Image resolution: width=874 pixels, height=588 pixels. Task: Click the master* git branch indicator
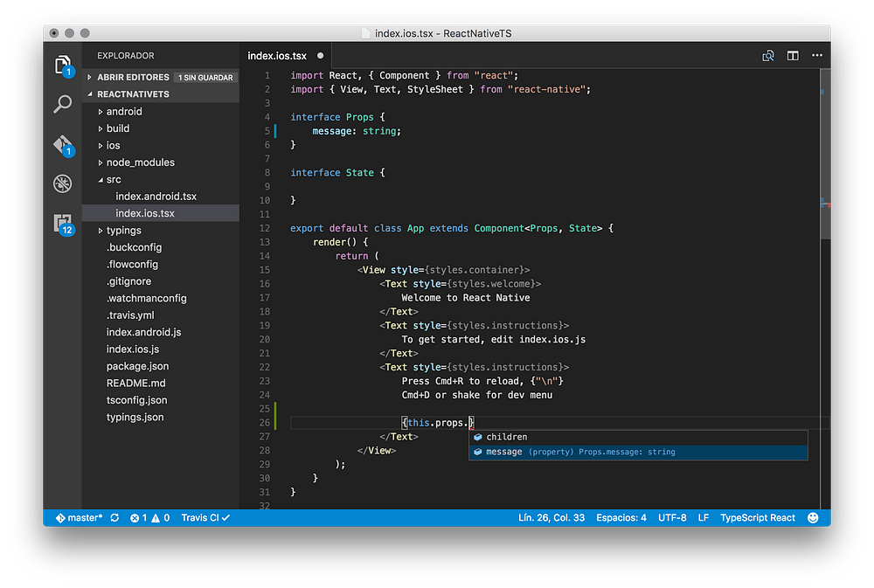tap(80, 518)
